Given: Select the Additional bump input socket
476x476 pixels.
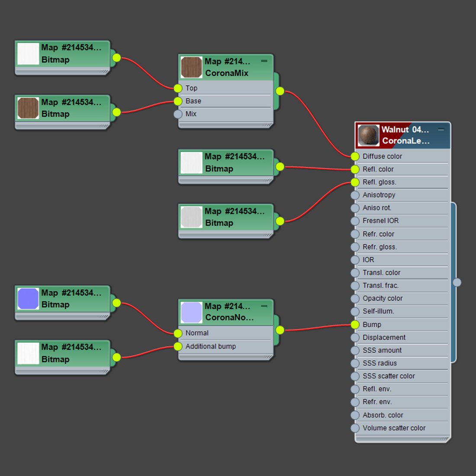Looking at the screenshot, I should coord(178,346).
